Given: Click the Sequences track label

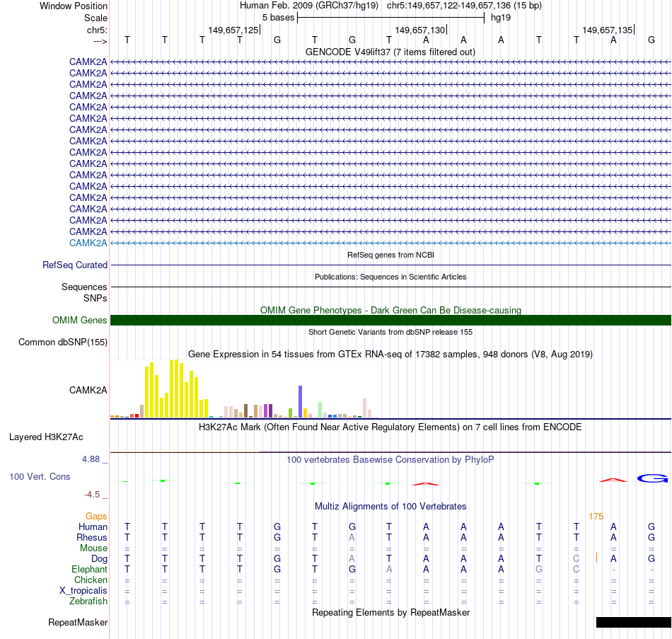Looking at the screenshot, I should pyautogui.click(x=84, y=287).
